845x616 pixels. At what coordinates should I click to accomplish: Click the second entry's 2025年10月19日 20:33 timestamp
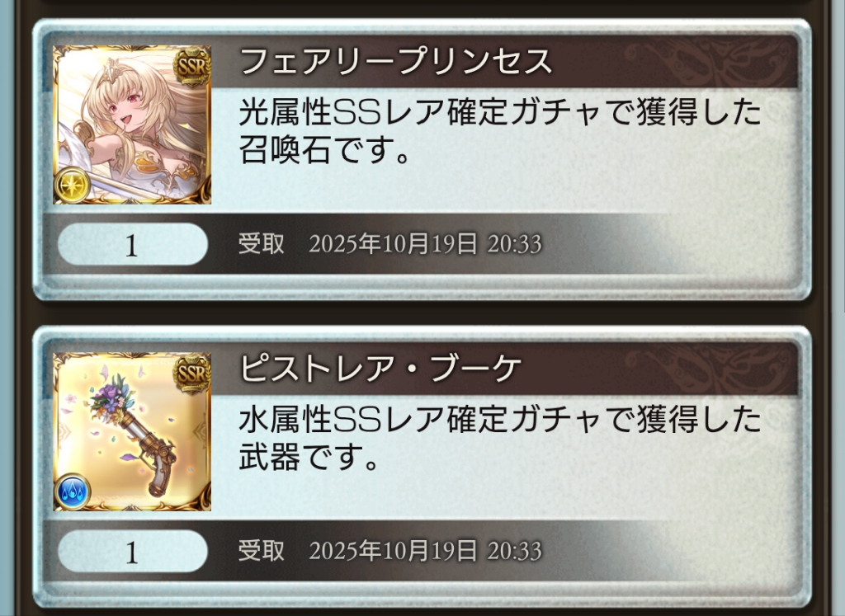pos(425,552)
